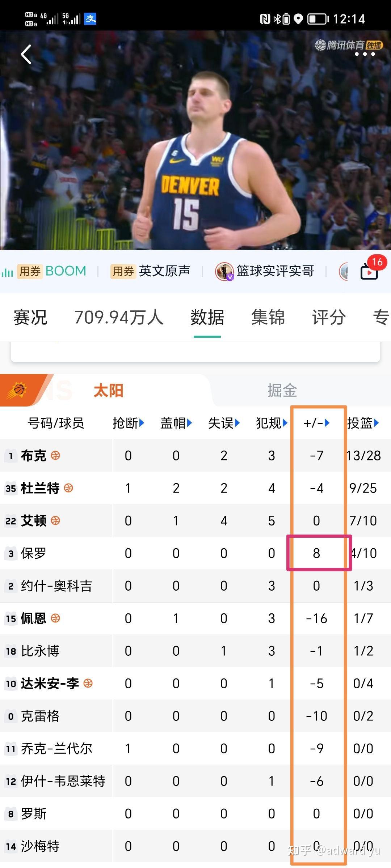Switch to the 赛况 tab

(x=30, y=318)
